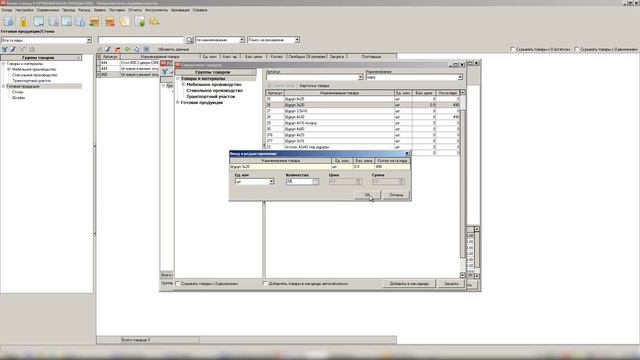Click the goods list scrollbar down arrow
This screenshot has height=360, width=640.
click(x=462, y=275)
